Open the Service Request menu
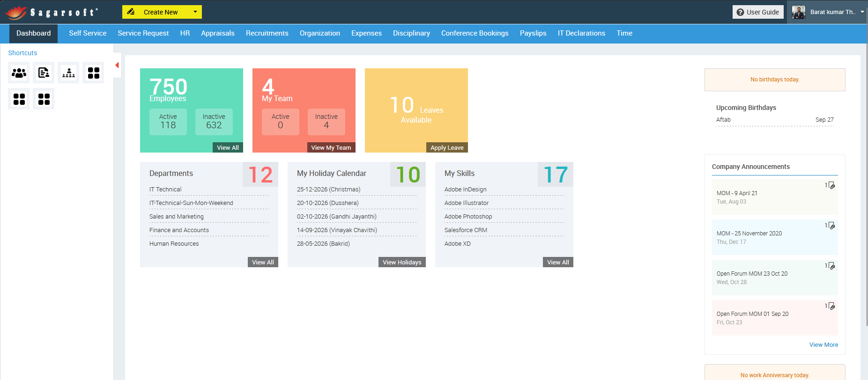Screen dimensions: 868x380 143,33
